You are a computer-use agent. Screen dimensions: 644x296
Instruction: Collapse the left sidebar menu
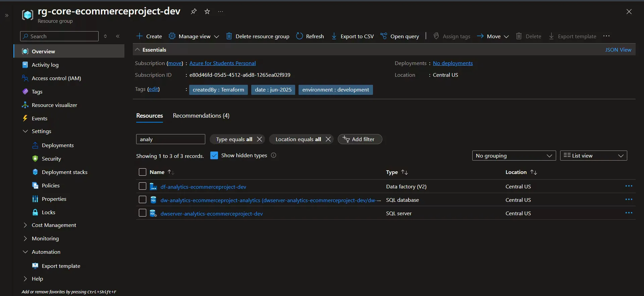tap(118, 36)
